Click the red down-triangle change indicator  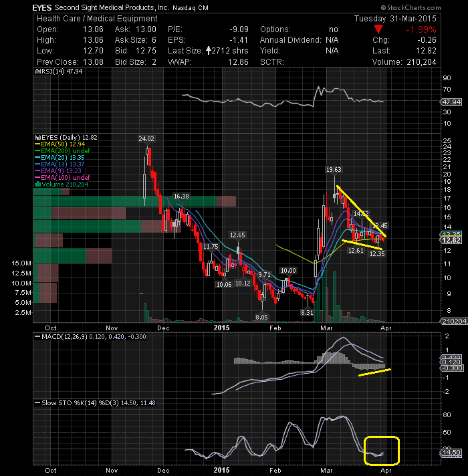378,29
